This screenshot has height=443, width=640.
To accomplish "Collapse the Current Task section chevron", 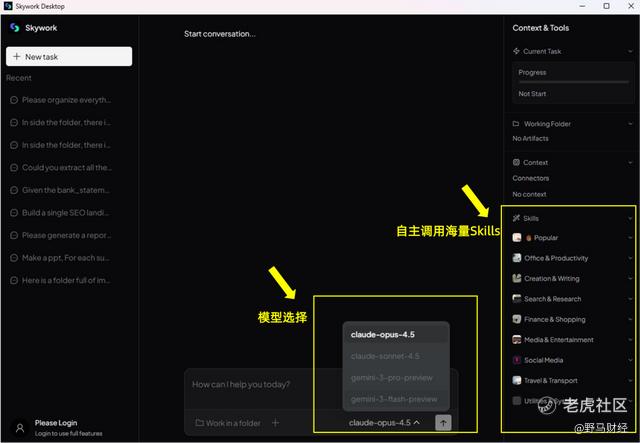I will (x=630, y=51).
